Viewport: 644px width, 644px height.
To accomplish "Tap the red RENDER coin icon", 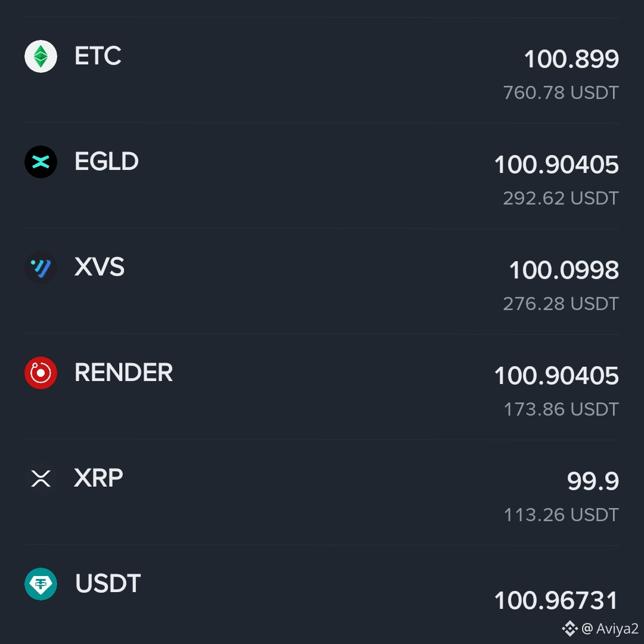I will (x=41, y=373).
